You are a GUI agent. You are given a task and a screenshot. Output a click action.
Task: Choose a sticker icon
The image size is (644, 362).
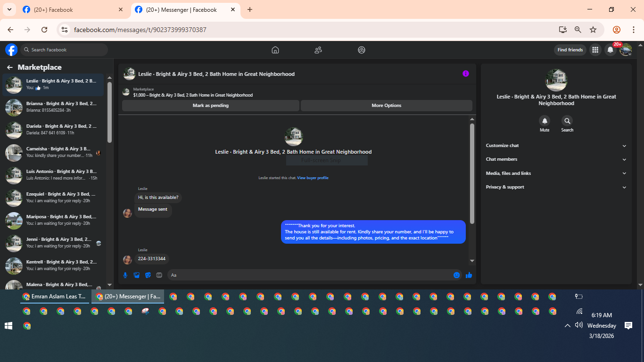pyautogui.click(x=148, y=275)
